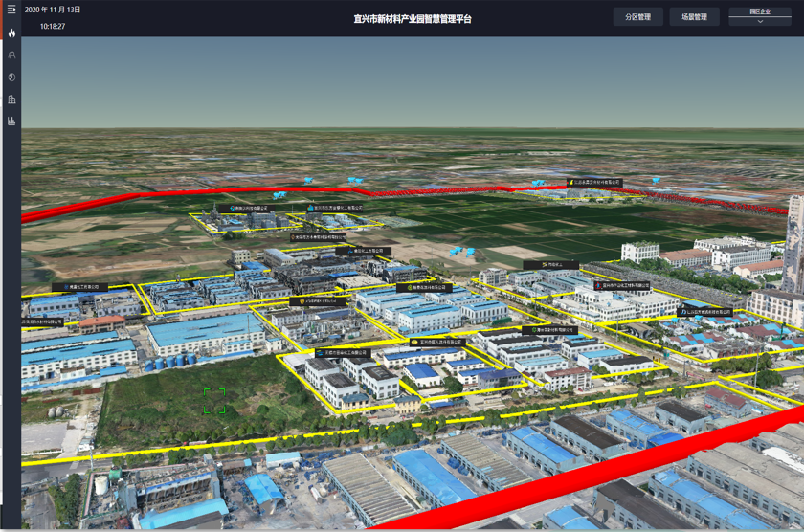Click the rightmost blue marker on the far red boundary
Viewport: 804px width, 532px height.
coord(657,180)
